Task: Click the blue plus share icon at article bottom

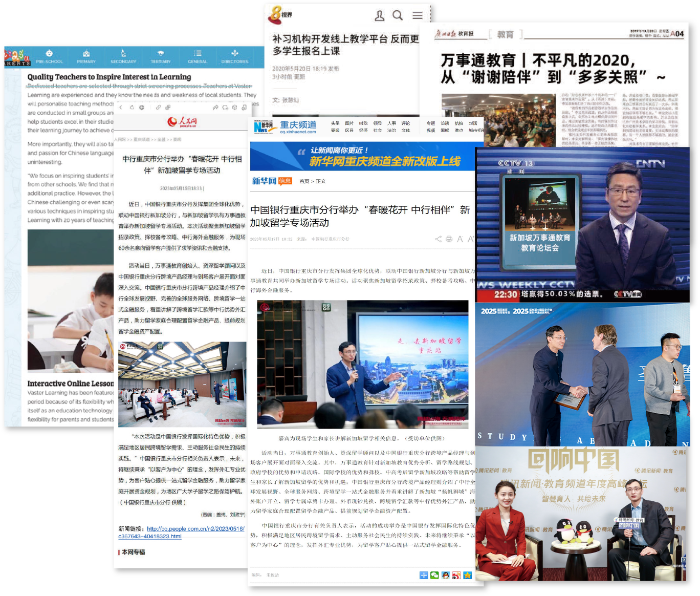Action: (x=424, y=576)
